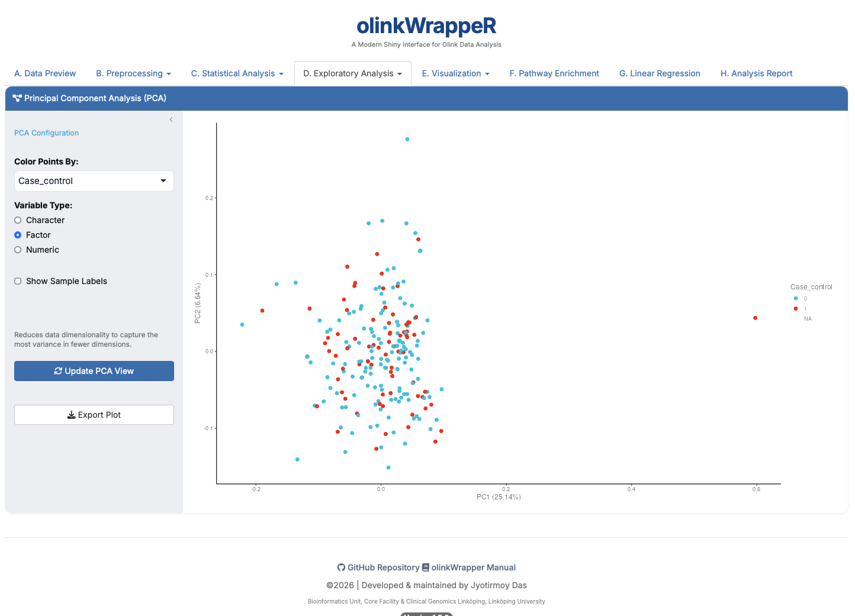Click the download icon on Export Plot

pos(72,415)
